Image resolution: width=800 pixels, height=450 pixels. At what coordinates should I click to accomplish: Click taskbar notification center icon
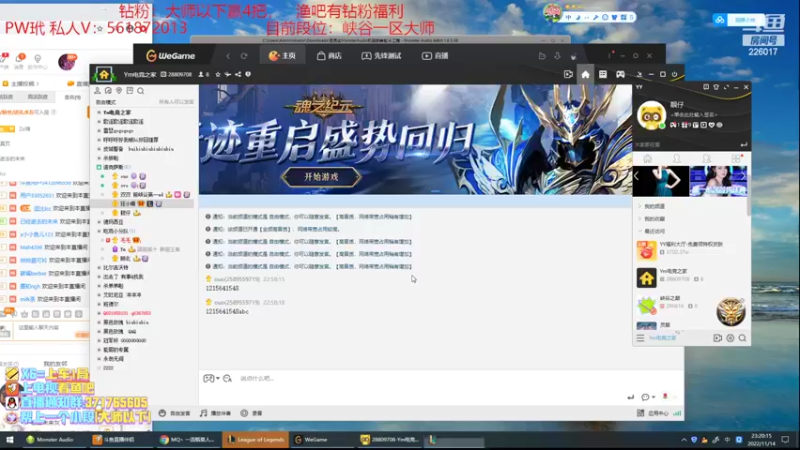(785, 439)
